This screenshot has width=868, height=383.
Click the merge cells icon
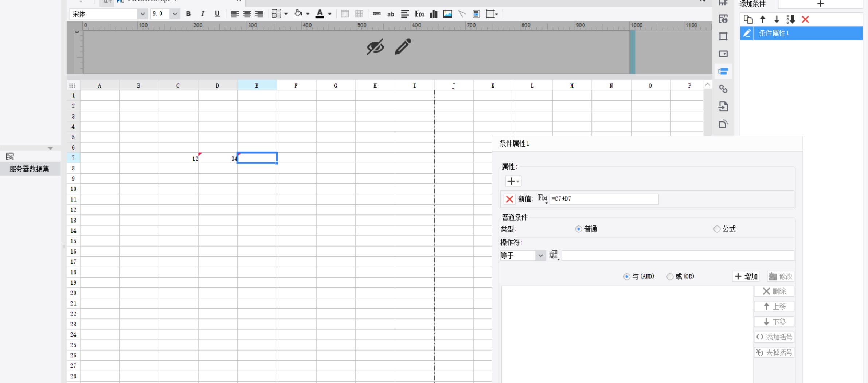click(345, 14)
